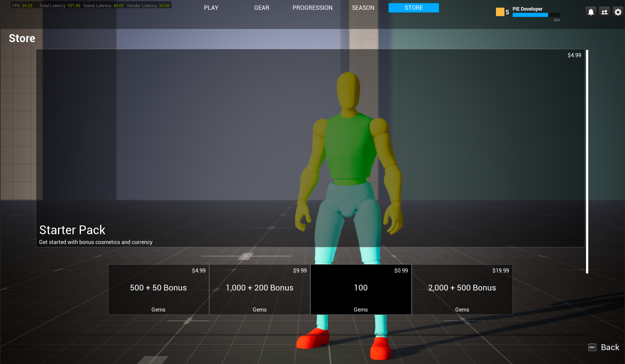Click the ESC key icon beside Back
The height and width of the screenshot is (364, 625).
(592, 347)
